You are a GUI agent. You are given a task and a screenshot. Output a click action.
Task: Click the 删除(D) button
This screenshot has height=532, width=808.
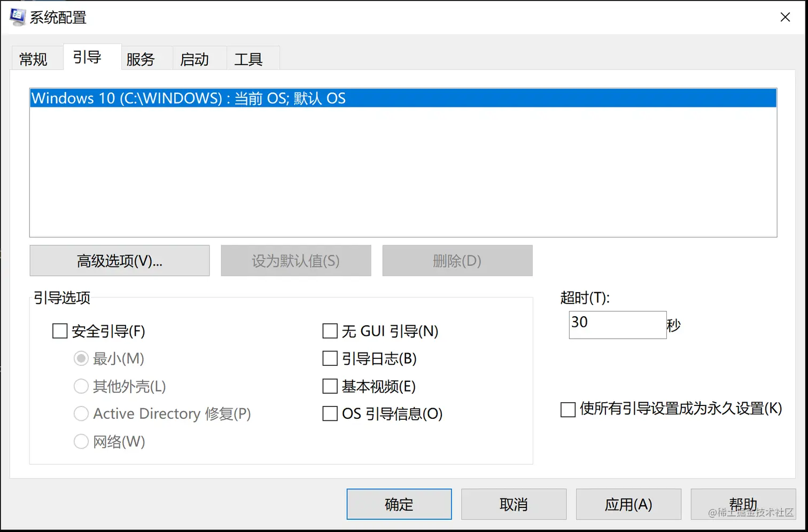pos(457,261)
